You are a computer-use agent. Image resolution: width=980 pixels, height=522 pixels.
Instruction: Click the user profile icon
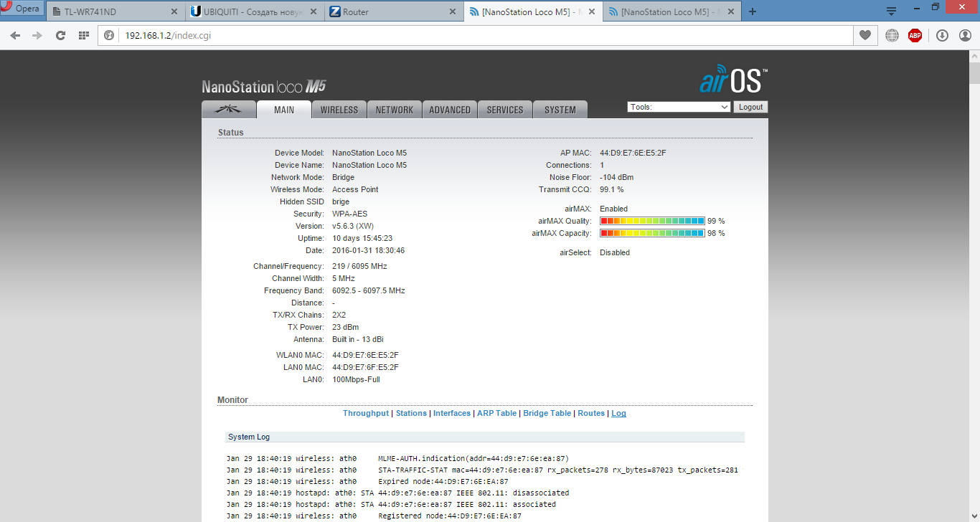point(965,35)
